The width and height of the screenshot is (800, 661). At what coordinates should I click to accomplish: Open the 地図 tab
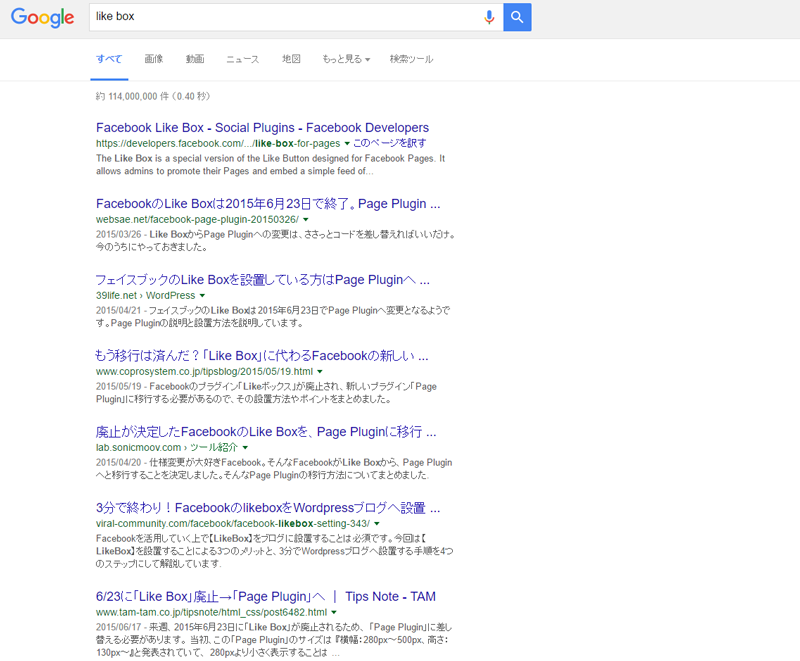pos(291,59)
